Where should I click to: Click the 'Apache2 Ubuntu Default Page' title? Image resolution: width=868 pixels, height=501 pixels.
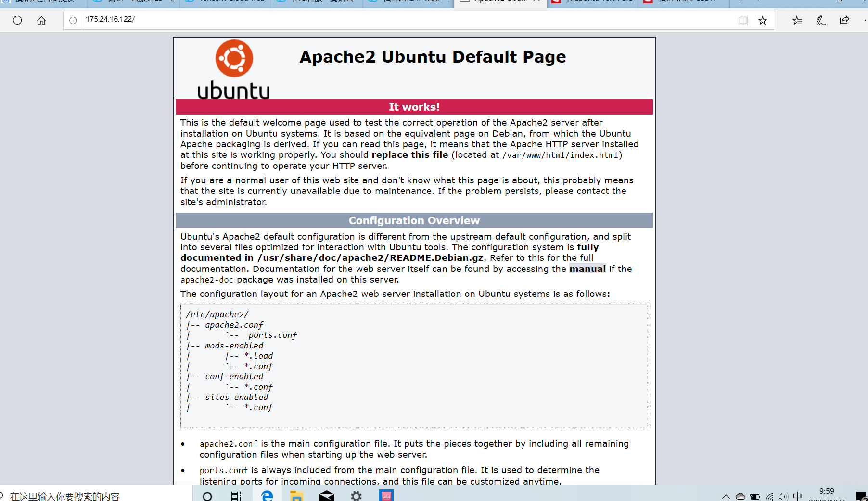(433, 57)
